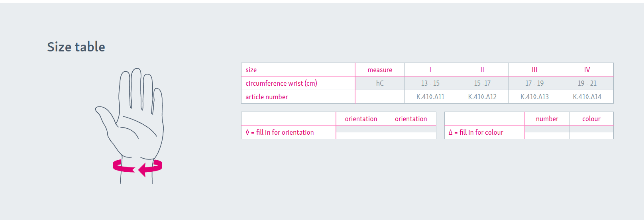Click the circumference wrist (cm) label

281,83
